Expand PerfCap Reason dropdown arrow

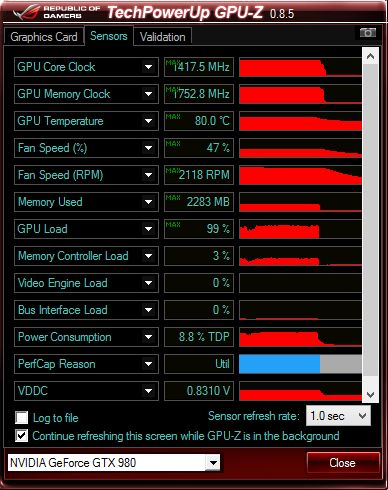coord(148,364)
